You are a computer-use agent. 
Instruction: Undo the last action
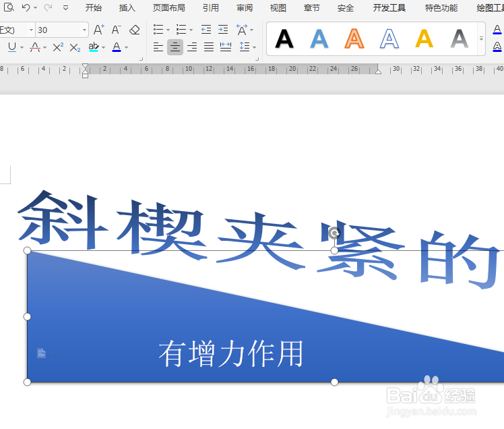click(26, 7)
